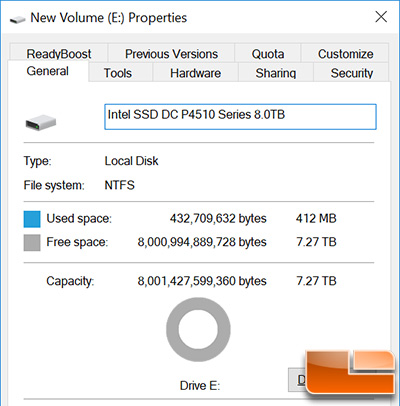Click the volume label input field

click(240, 117)
